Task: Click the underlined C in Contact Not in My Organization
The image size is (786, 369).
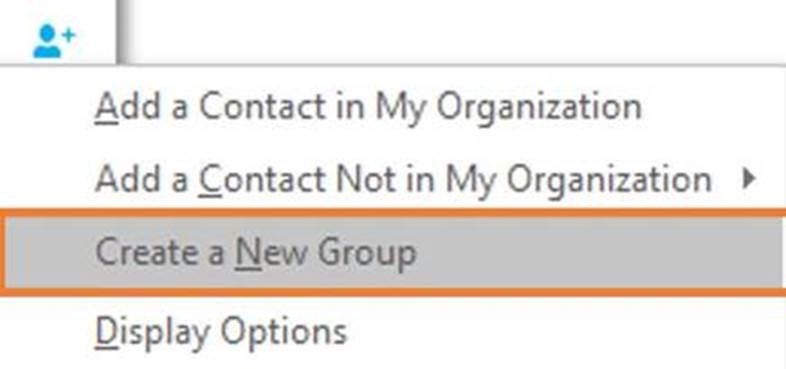Action: pyautogui.click(x=211, y=179)
